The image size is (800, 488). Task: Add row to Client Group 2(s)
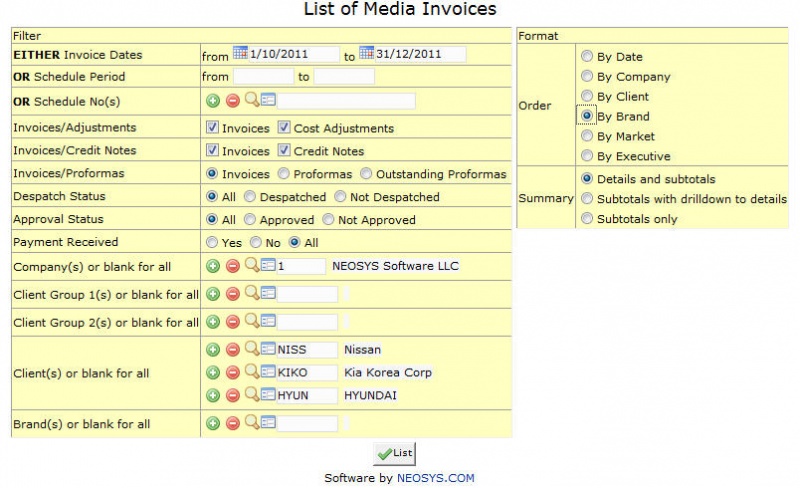213,322
